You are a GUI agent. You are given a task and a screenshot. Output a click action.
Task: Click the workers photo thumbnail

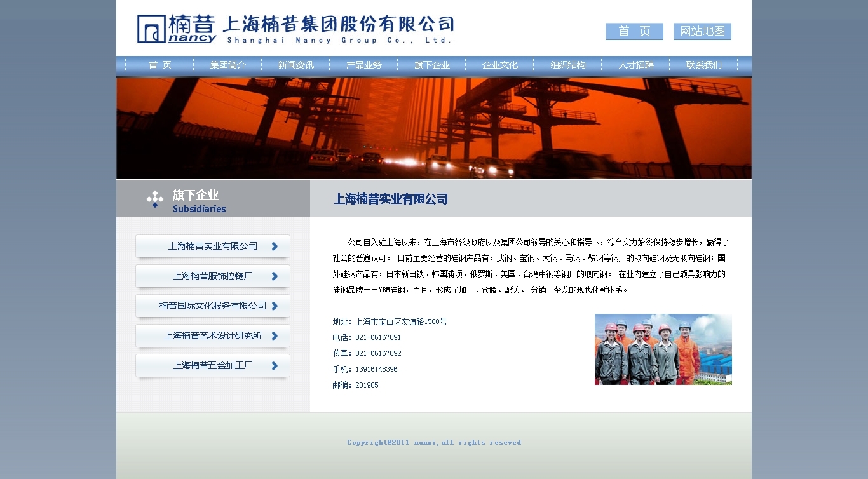tap(663, 349)
